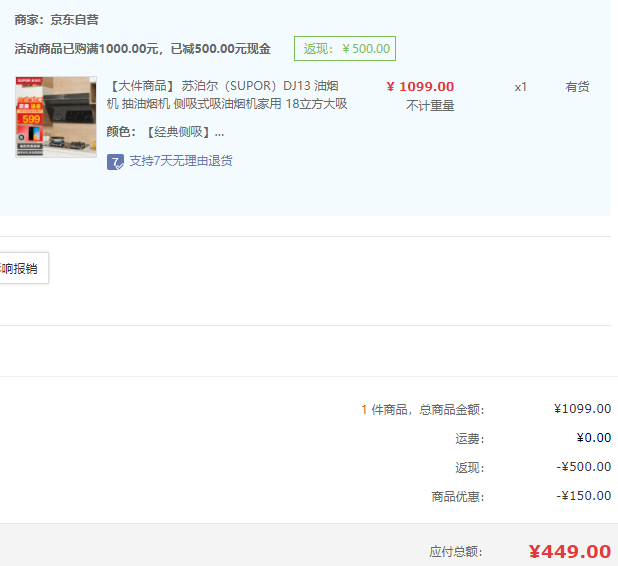Viewport: 618px width, 566px height.
Task: Open the 苏泊尔 DJ13 油烟机 product title link
Action: 227,95
